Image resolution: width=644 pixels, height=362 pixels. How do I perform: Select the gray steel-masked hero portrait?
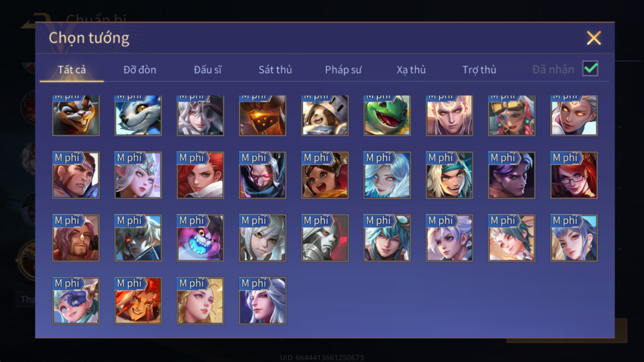(x=325, y=238)
